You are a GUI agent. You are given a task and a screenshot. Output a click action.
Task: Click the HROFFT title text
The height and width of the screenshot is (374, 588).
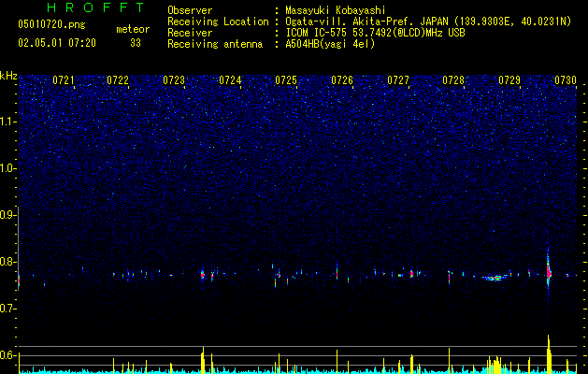click(x=95, y=7)
